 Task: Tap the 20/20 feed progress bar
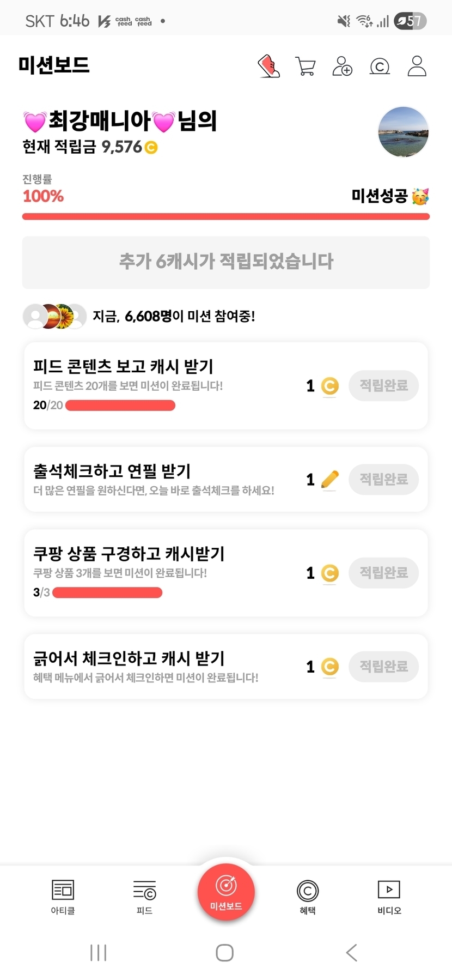[x=120, y=406]
